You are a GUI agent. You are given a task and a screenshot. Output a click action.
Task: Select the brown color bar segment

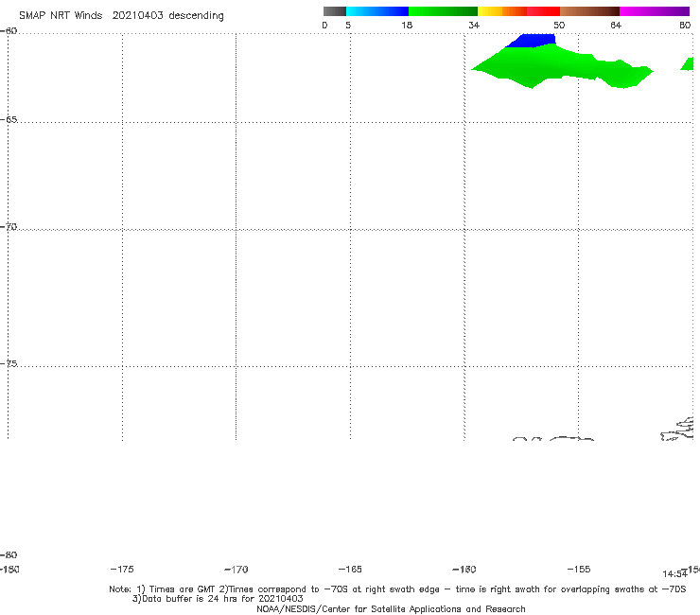[589, 11]
